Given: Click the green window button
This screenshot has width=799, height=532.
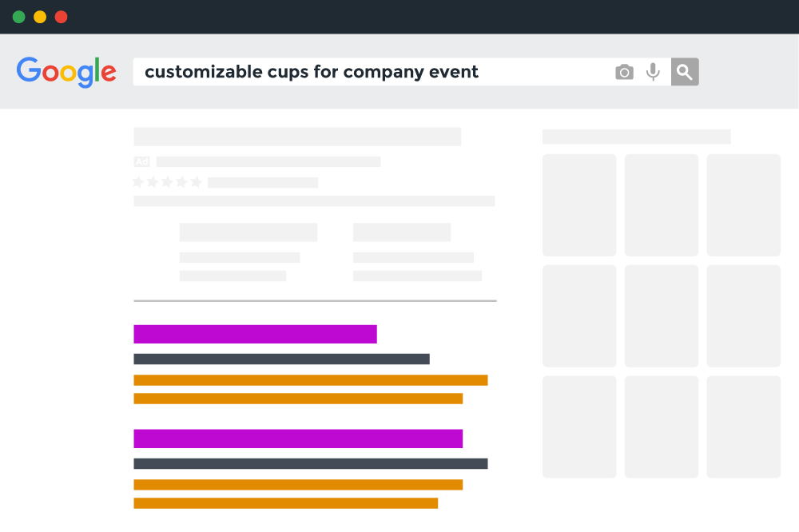Looking at the screenshot, I should click(x=19, y=17).
